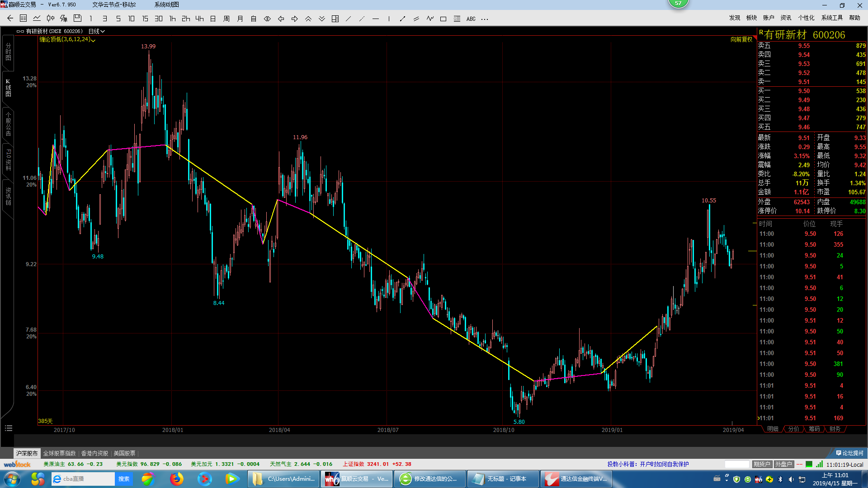Expand 缠论顶低 indicator parameter dropdown
This screenshot has width=868, height=488.
[93, 40]
